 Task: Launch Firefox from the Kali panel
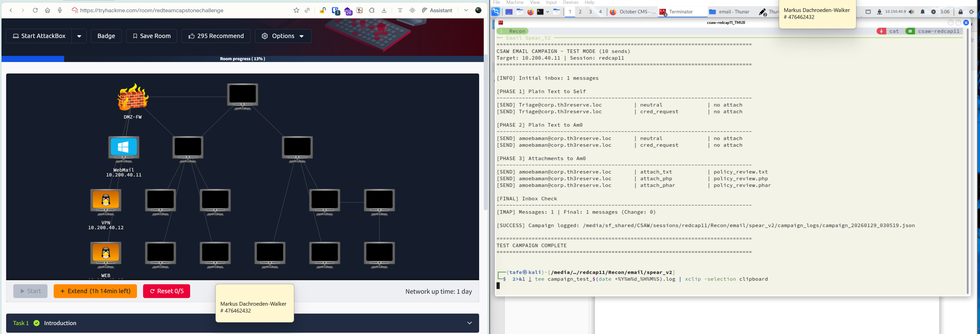(x=530, y=12)
